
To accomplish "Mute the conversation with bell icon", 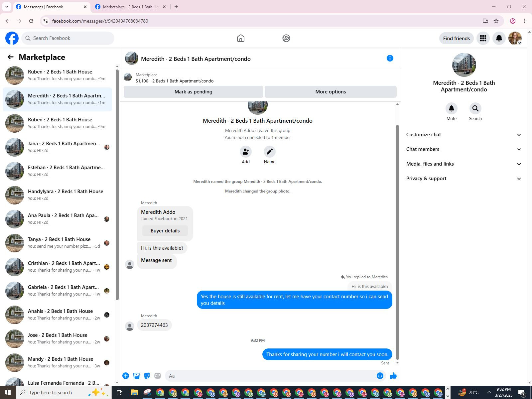I will pyautogui.click(x=452, y=108).
